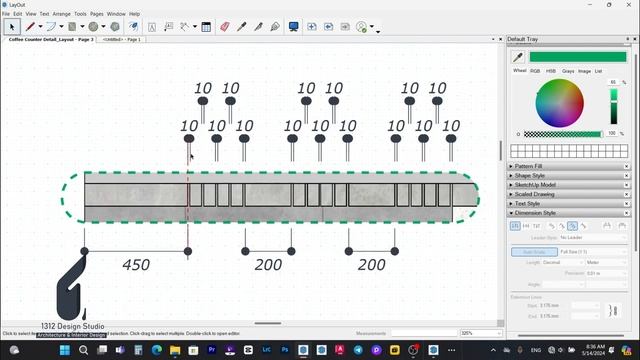The height and width of the screenshot is (360, 640).
Task: Open the Full Size scale dropdown
Action: coord(593,252)
